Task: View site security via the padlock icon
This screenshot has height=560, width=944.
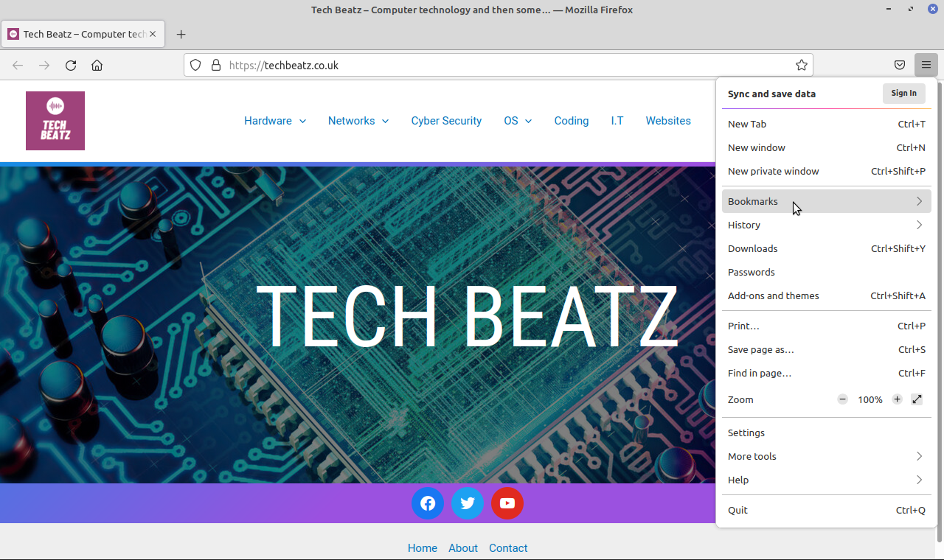Action: pos(216,65)
